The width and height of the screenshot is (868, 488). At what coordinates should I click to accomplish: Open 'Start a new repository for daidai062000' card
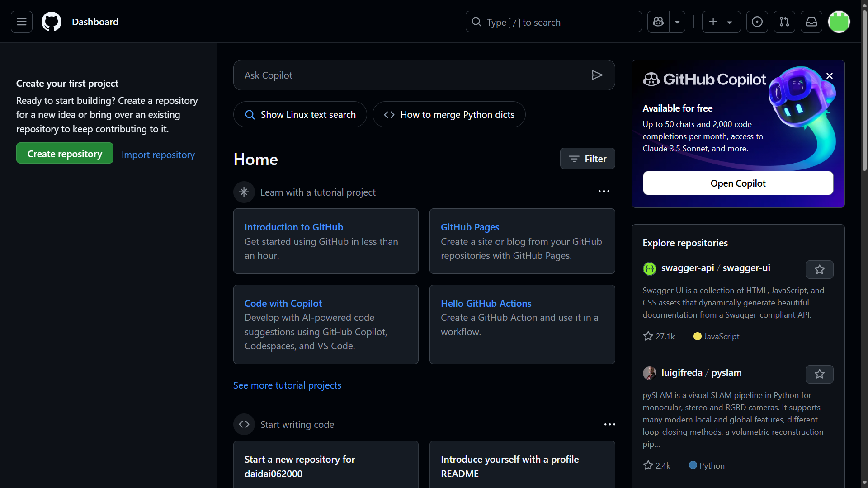[x=326, y=465]
